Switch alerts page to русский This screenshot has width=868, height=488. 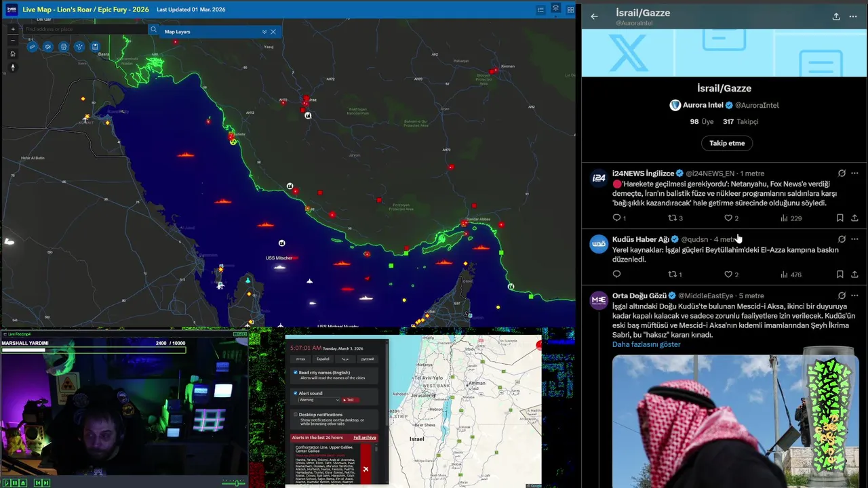pyautogui.click(x=367, y=359)
